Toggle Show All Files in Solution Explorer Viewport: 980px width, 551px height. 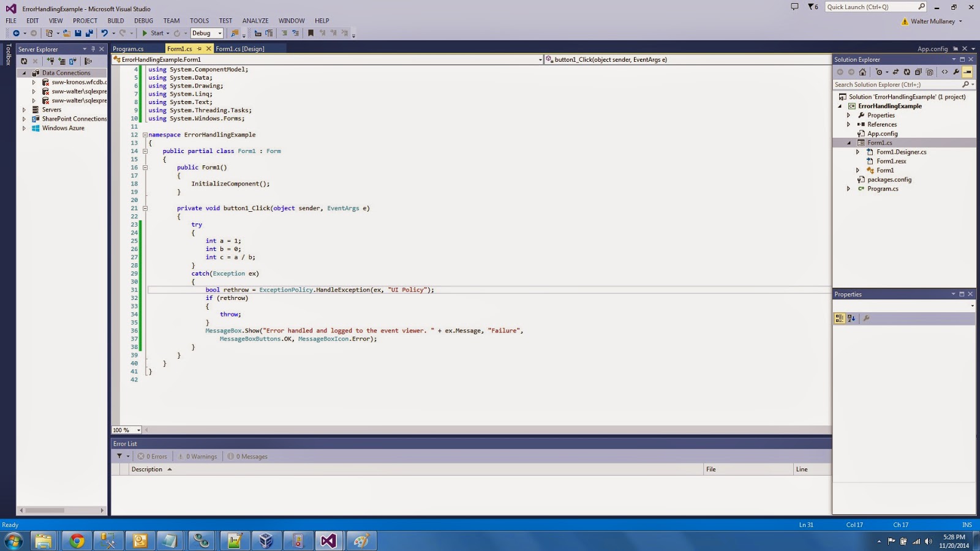click(x=930, y=72)
